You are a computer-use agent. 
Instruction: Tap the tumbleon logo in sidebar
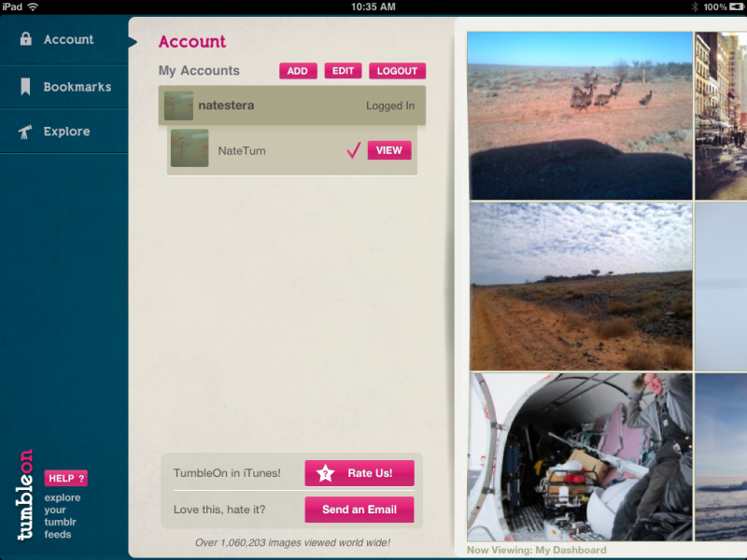click(25, 495)
